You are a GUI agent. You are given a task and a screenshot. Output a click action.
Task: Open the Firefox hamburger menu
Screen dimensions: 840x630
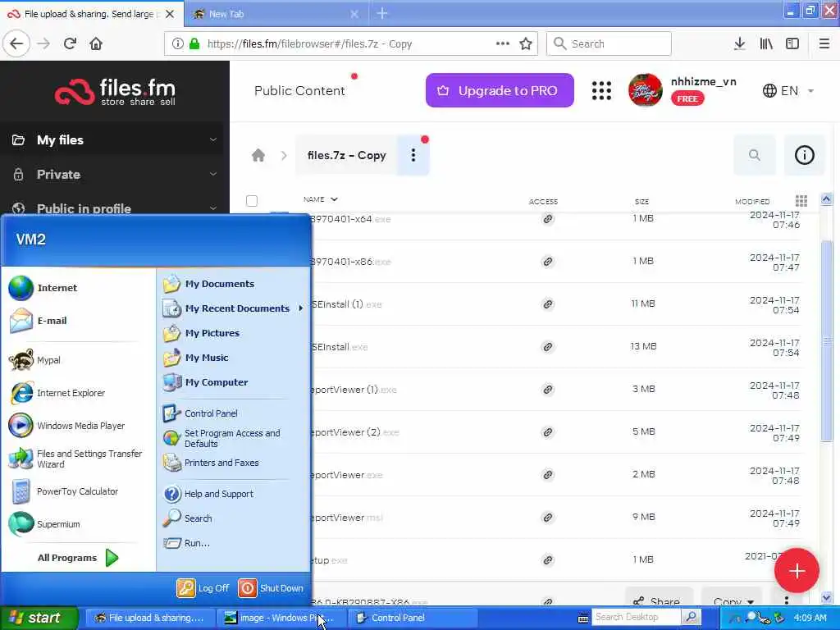point(824,43)
